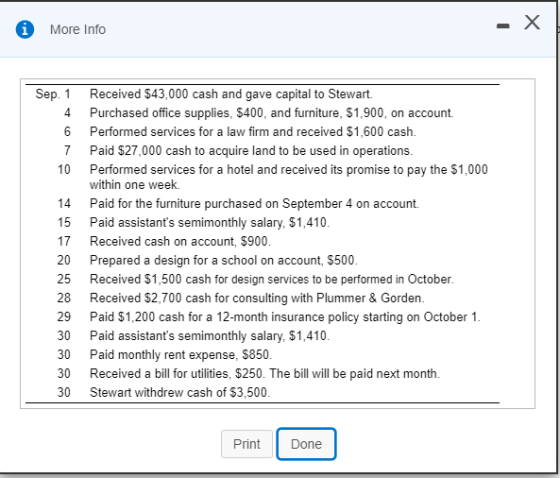Click the blue info icon
The height and width of the screenshot is (478, 560).
(25, 29)
